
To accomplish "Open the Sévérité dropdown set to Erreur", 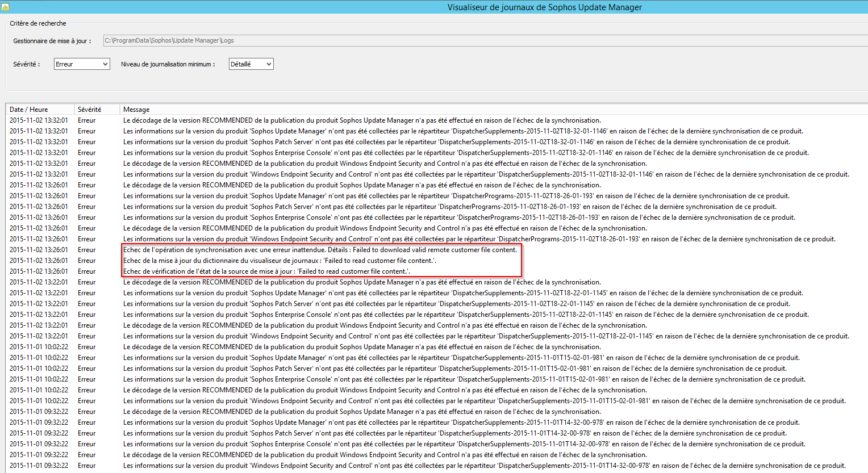I will [82, 64].
